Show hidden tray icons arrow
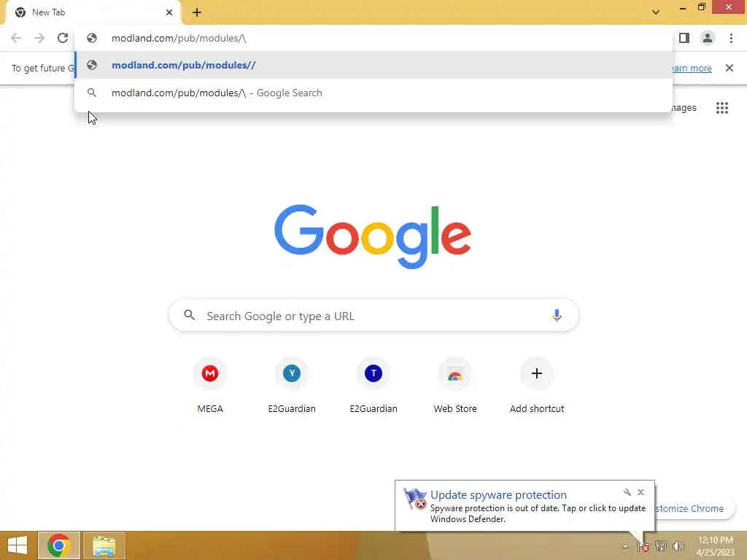The image size is (747, 560). click(625, 546)
